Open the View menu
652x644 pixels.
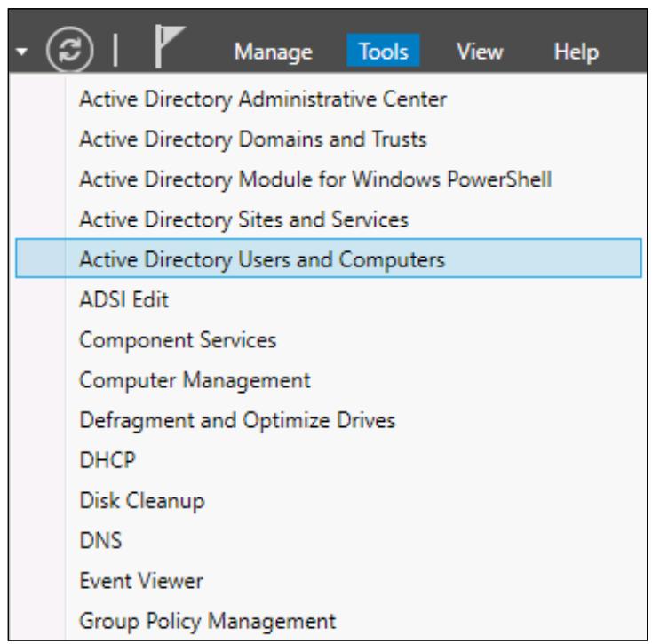480,52
